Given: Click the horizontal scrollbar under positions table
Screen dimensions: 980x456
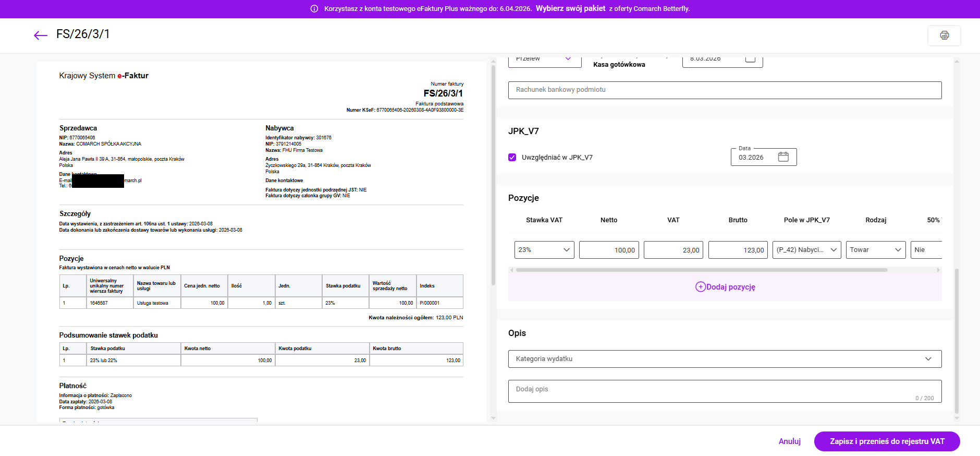Looking at the screenshot, I should 701,270.
